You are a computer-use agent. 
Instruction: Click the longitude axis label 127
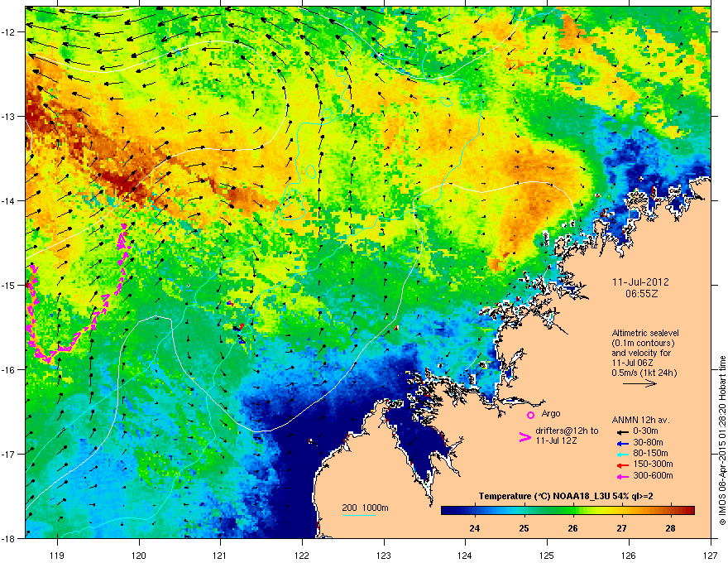point(711,555)
